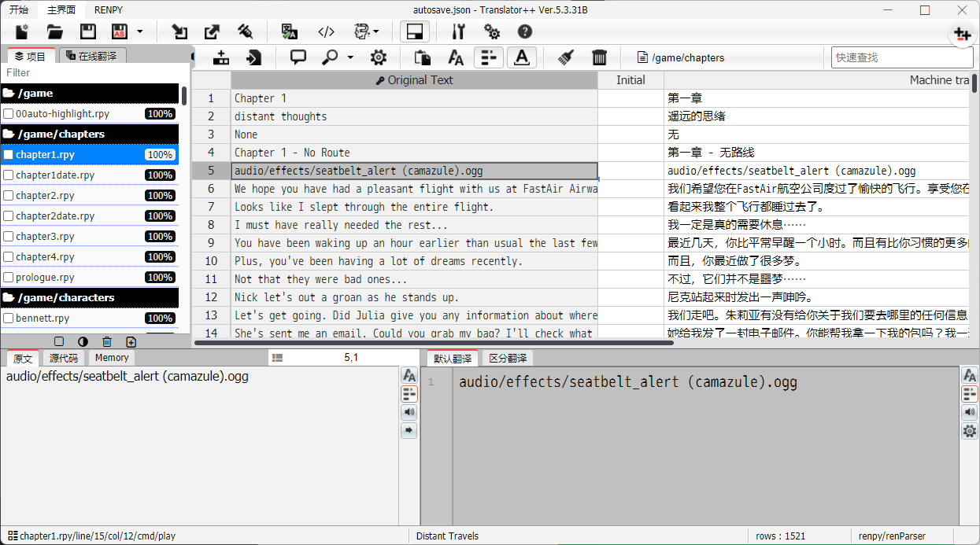Switch to the RENPY menu tab
Viewport: 980px width, 545px height.
pos(109,9)
